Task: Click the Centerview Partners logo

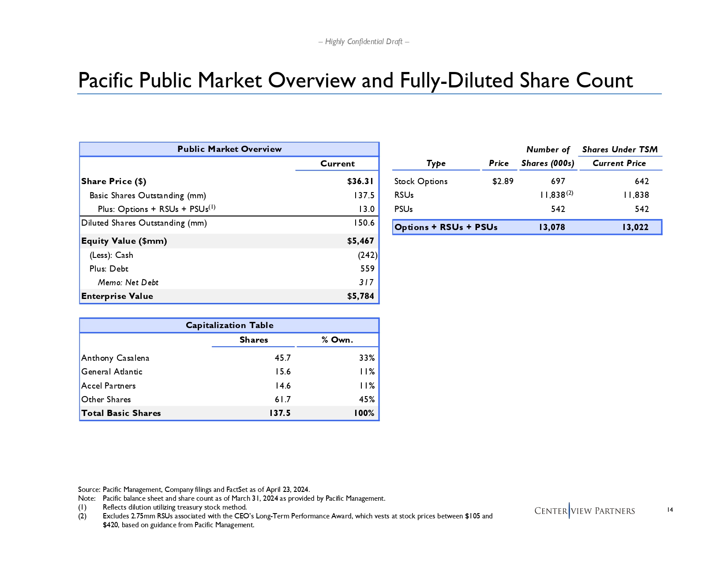Action: (x=584, y=511)
